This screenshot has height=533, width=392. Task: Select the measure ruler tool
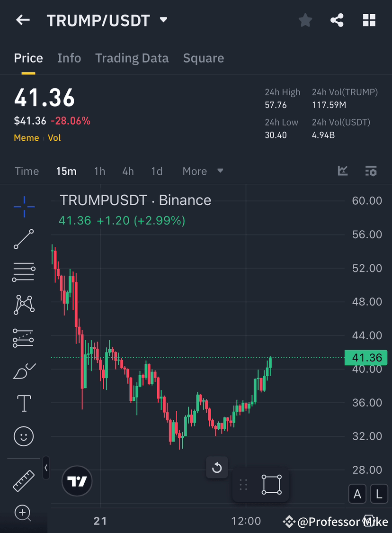click(24, 480)
